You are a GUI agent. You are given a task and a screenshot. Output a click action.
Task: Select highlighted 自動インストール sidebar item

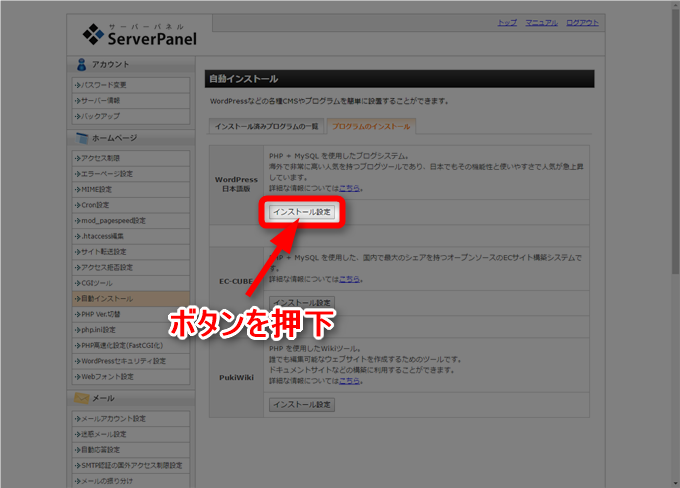tap(131, 299)
